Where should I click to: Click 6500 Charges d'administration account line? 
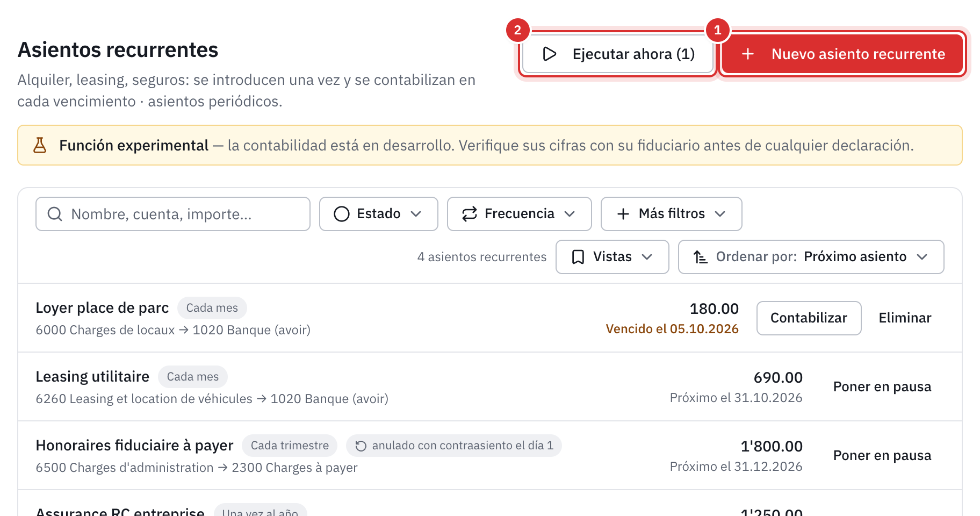[x=197, y=468]
